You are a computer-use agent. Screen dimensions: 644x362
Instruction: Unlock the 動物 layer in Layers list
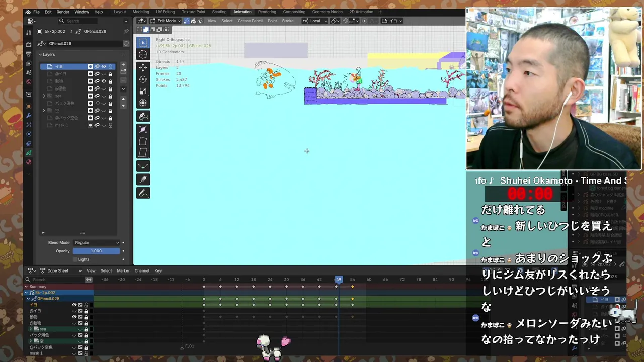110,81
